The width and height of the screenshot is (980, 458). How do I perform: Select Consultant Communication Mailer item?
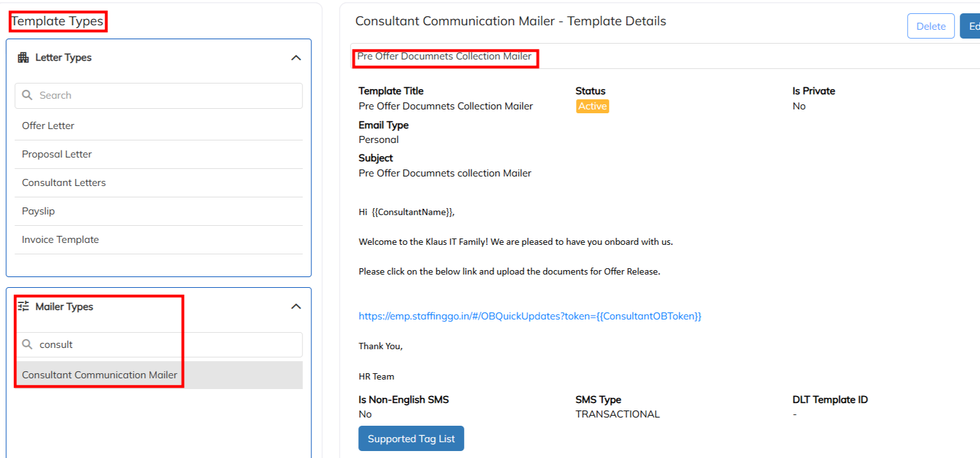[x=99, y=375]
